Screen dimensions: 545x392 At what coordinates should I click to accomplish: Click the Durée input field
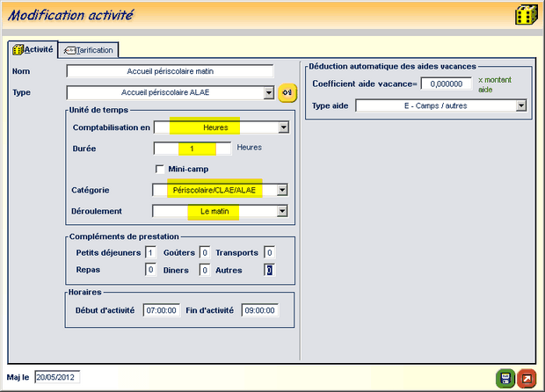pyautogui.click(x=193, y=149)
